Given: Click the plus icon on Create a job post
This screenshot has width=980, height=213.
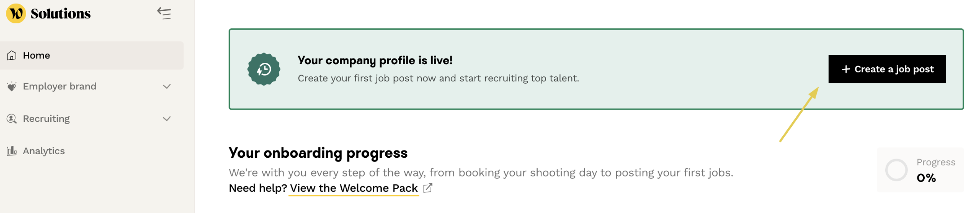Looking at the screenshot, I should (846, 69).
